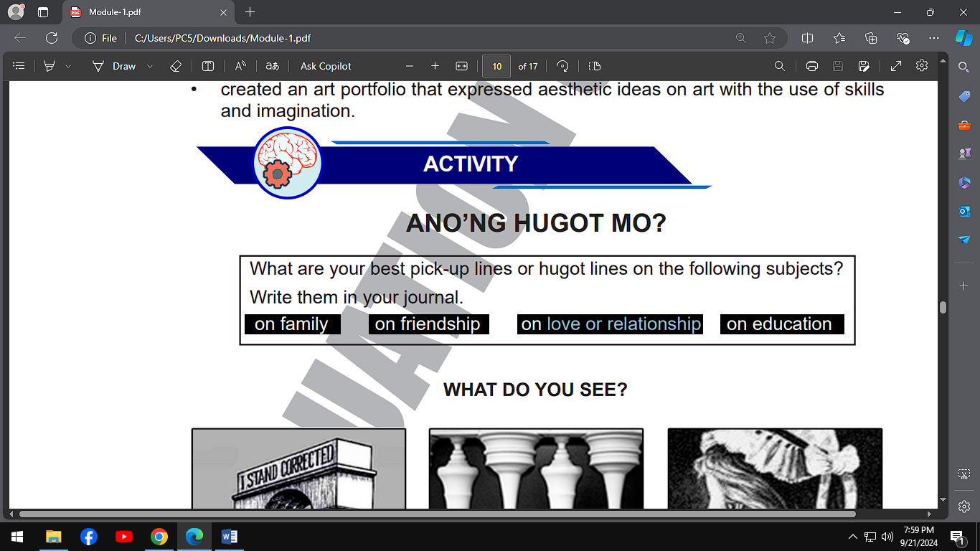Viewport: 980px width, 551px height.
Task: Open the PDF table of contents
Action: 19,66
